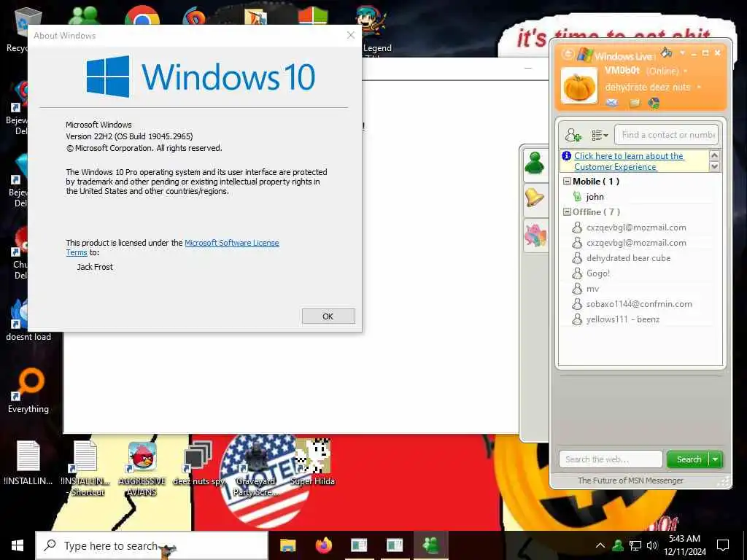Open the Action Center notifications icon
Viewport: 747px width, 560px height.
click(723, 545)
